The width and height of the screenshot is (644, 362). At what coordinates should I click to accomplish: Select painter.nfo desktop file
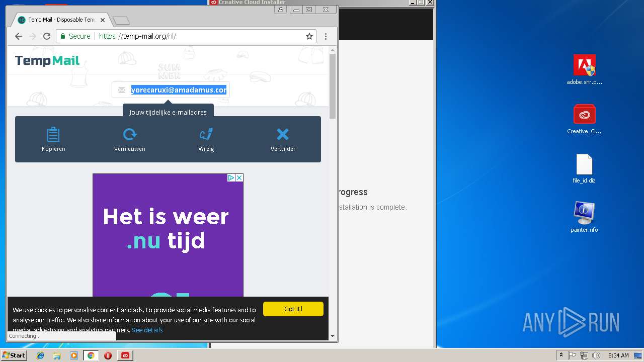(x=584, y=217)
